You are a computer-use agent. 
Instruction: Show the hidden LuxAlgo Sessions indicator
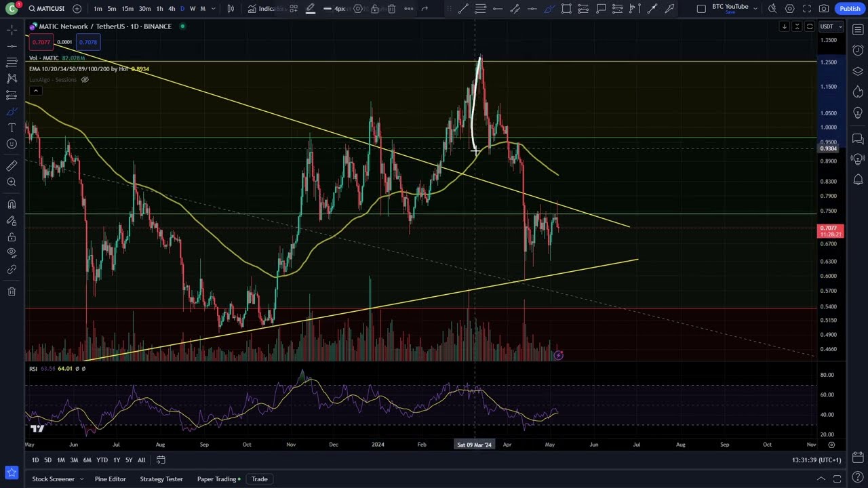85,80
